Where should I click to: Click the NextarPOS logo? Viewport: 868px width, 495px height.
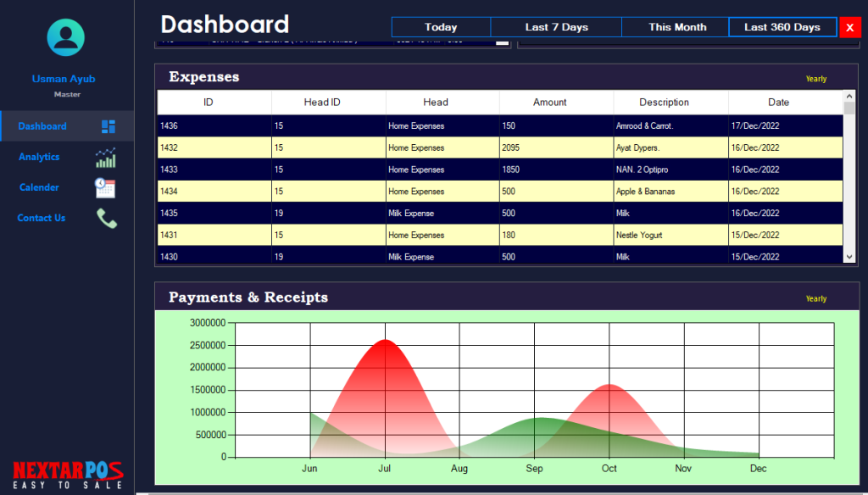pos(68,475)
